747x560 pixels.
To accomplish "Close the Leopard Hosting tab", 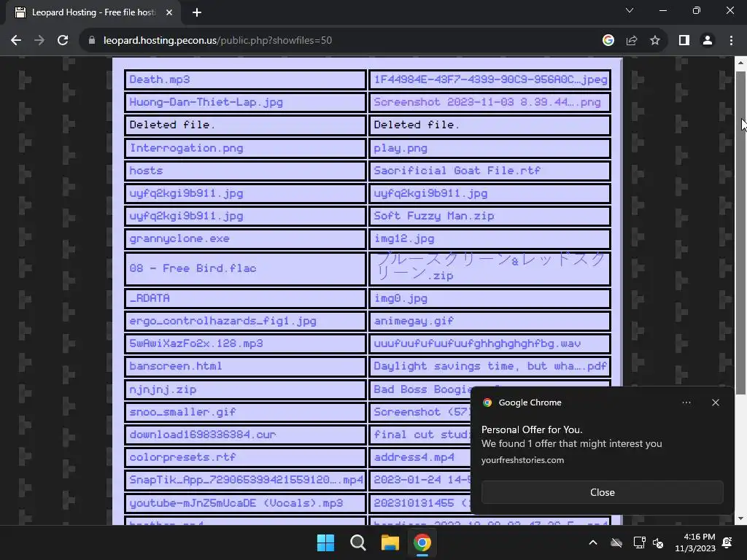I will (x=169, y=12).
